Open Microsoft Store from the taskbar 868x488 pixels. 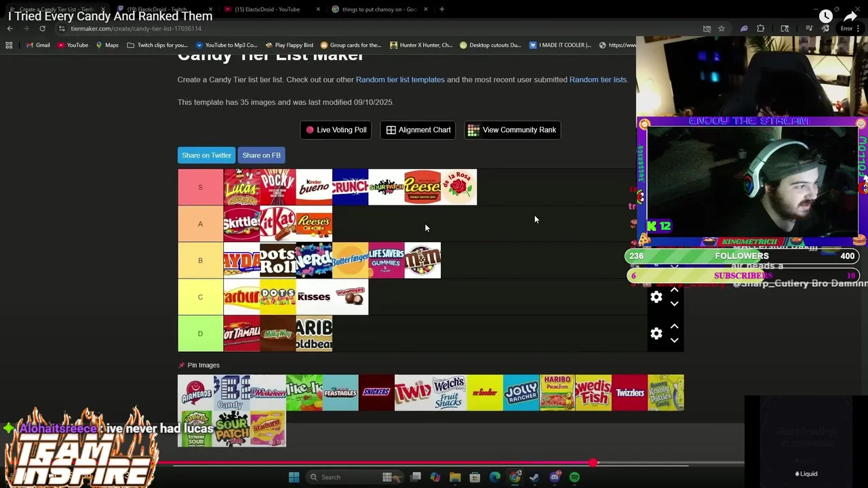(475, 477)
